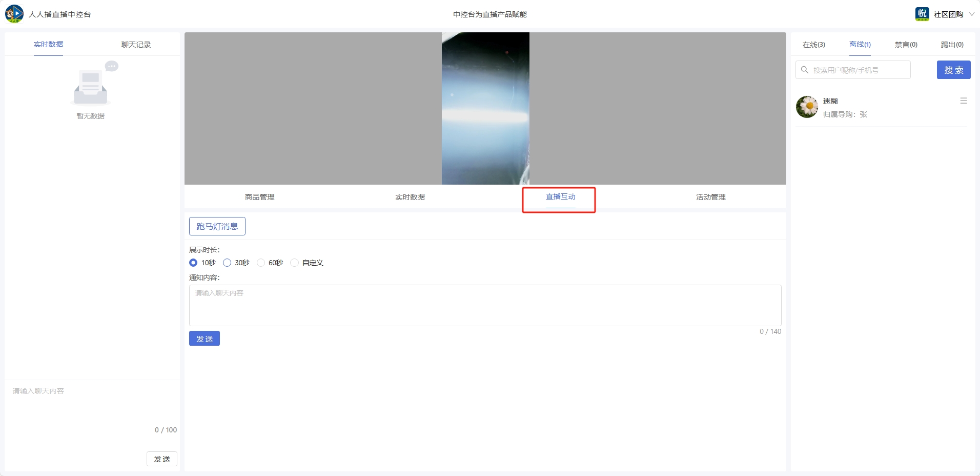The width and height of the screenshot is (980, 476).
Task: Click the live video preview
Action: pos(485,108)
